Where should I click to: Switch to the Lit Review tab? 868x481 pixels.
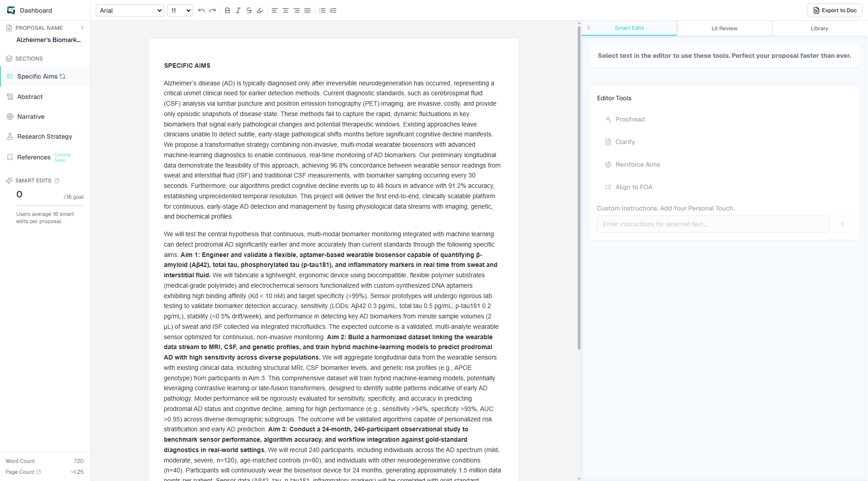click(724, 28)
